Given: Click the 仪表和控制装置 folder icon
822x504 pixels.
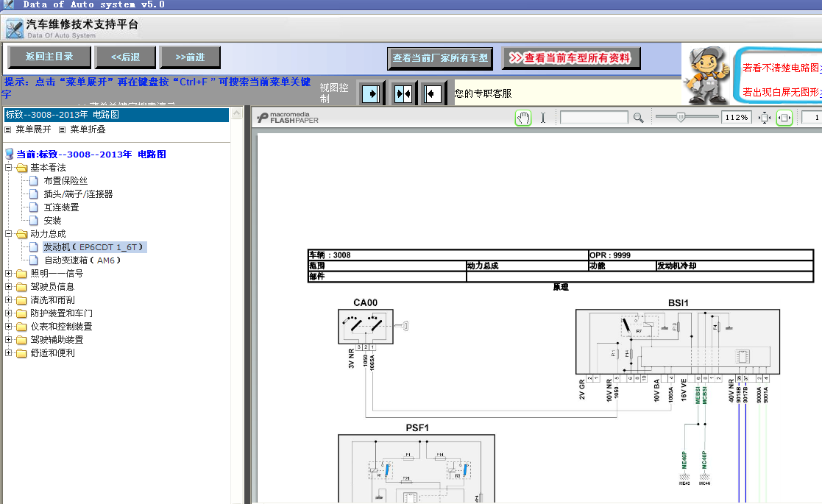Looking at the screenshot, I should (x=21, y=327).
